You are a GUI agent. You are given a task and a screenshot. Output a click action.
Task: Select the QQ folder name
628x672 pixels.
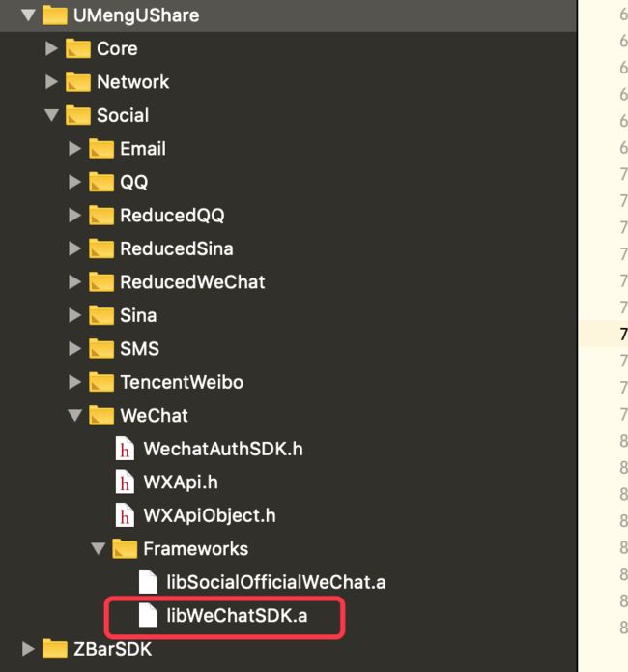134,182
